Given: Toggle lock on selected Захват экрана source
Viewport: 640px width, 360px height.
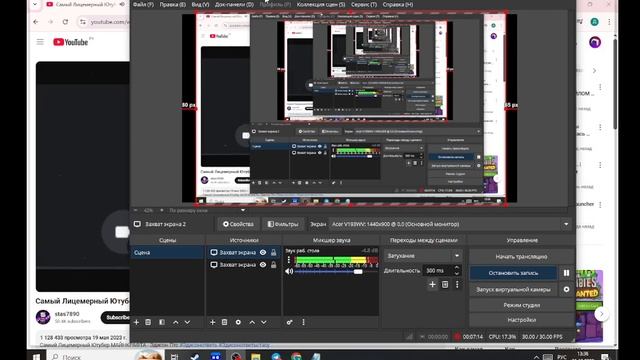Looking at the screenshot, I should pyautogui.click(x=273, y=253).
